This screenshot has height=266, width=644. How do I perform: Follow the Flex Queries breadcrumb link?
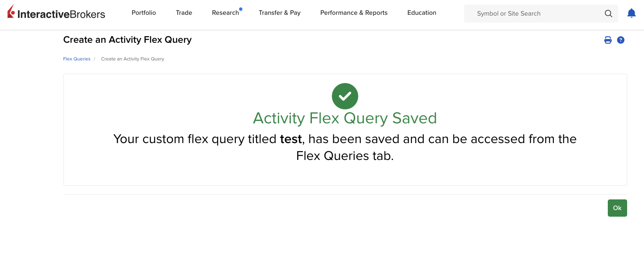pos(77,59)
